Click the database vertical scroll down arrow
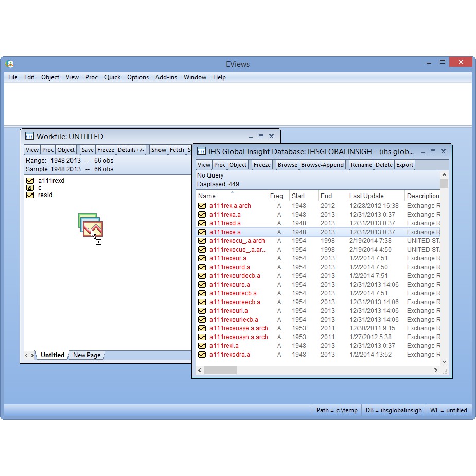 [444, 362]
